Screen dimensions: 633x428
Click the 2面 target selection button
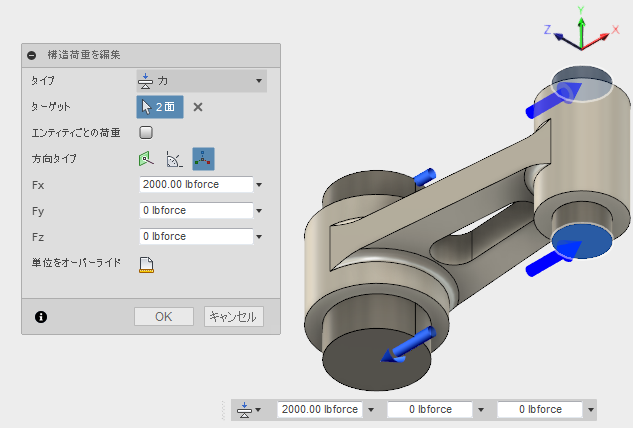point(160,107)
